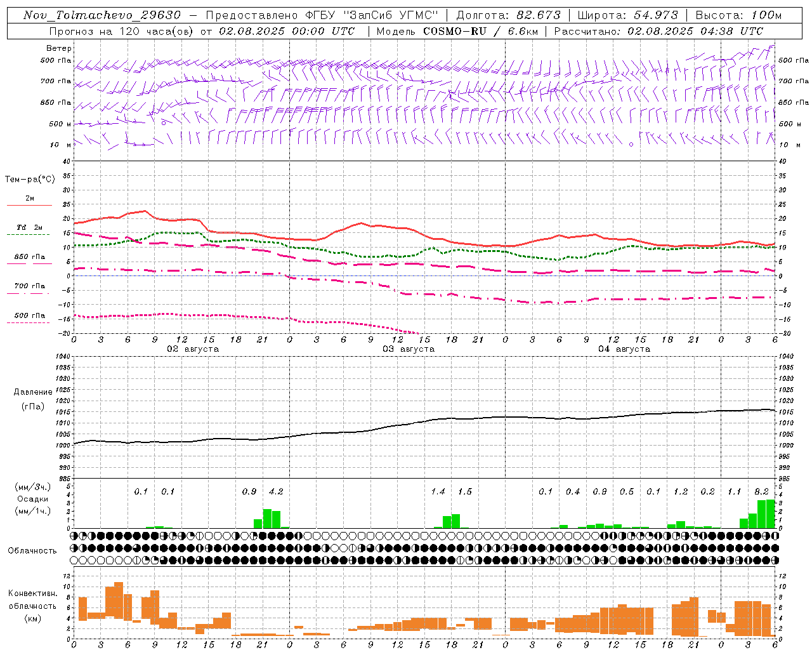Click the 4.2 precipitation value

point(276,492)
